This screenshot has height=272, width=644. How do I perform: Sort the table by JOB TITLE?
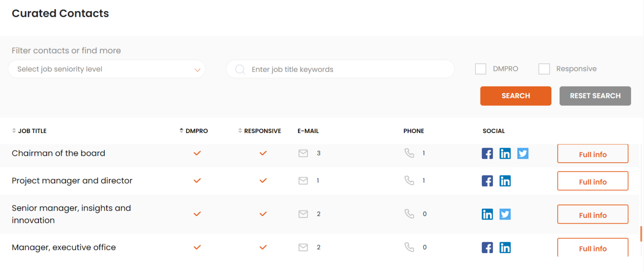click(14, 131)
